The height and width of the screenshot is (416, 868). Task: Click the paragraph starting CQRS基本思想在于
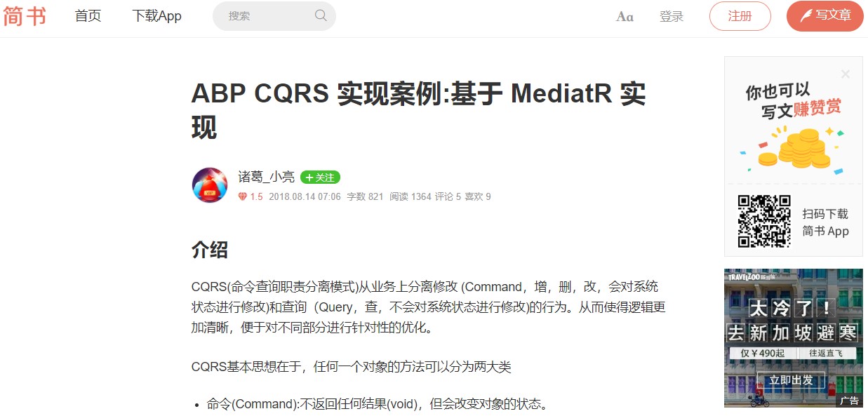(352, 367)
